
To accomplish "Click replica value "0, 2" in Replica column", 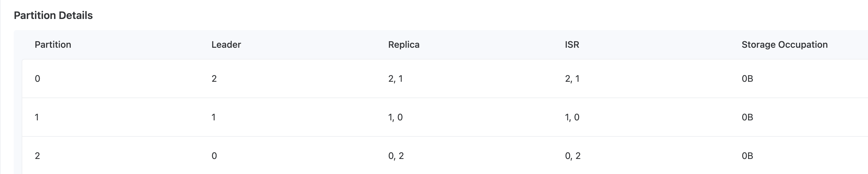I will (x=396, y=156).
